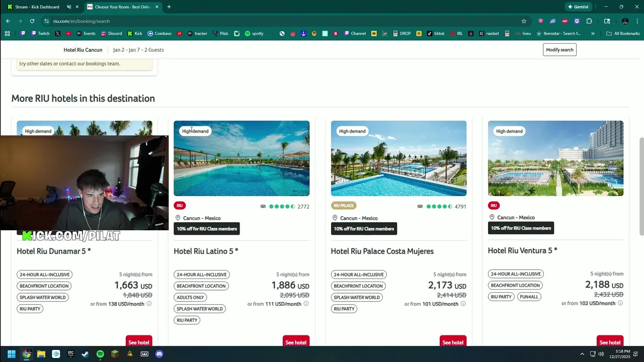
Task: Open the YouTube bookmark icon
Action: pos(68,34)
